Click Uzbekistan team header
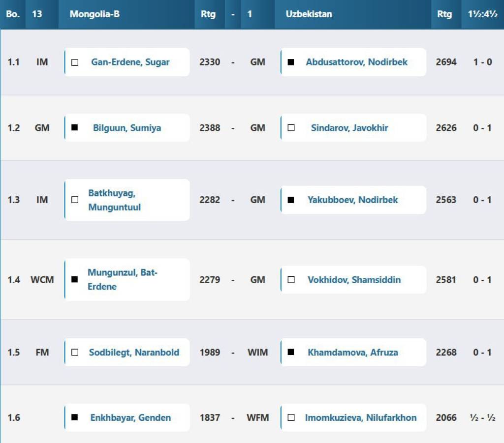The width and height of the screenshot is (504, 443). point(309,14)
